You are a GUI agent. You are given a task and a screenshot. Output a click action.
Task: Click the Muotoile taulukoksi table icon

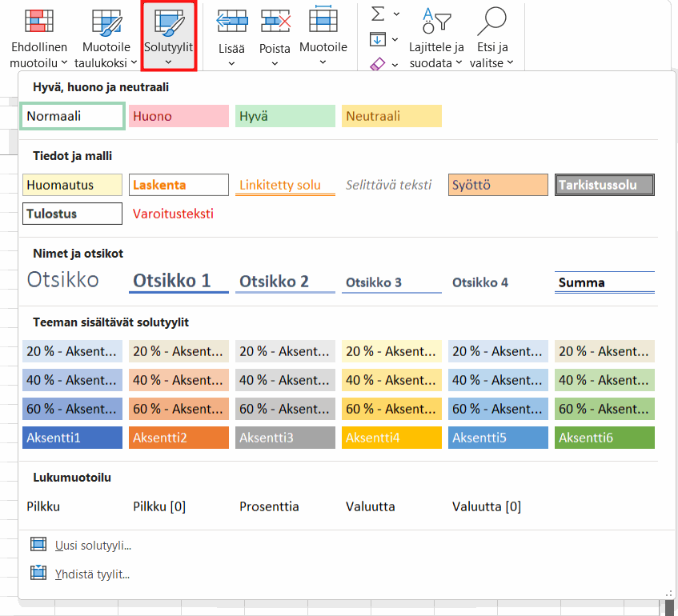(x=106, y=21)
